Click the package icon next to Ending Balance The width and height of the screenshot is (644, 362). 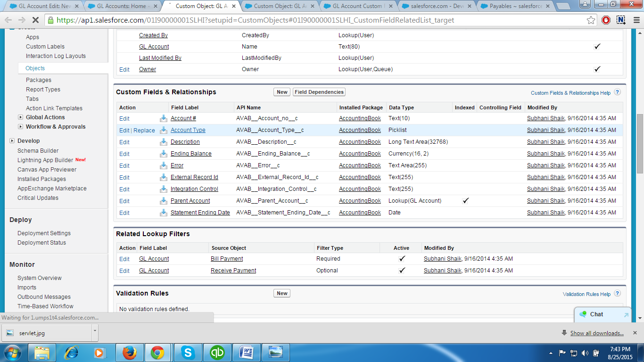[x=164, y=154]
